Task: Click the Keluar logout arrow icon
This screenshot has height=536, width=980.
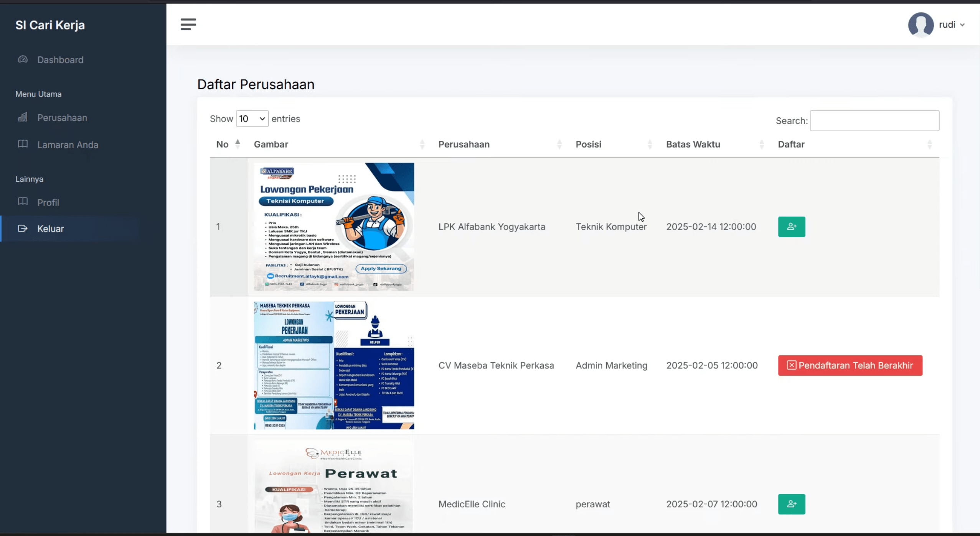Action: (x=23, y=229)
